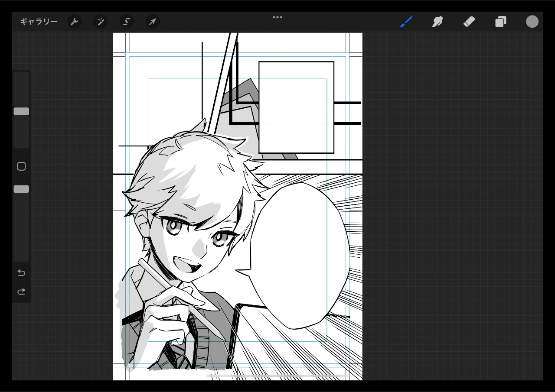
Task: Tap the three-dot menu at top center
Action: 277,17
